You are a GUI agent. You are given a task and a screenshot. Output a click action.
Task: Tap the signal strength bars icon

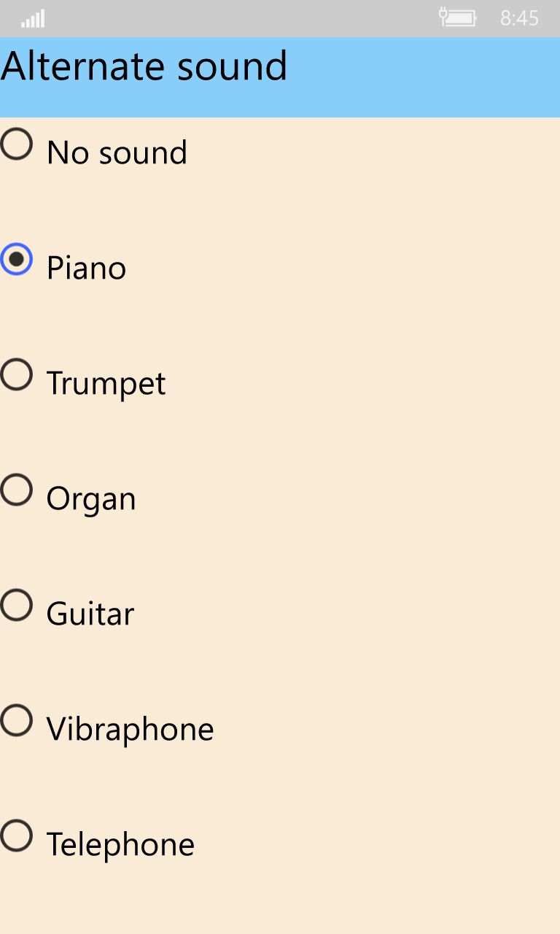(x=33, y=18)
